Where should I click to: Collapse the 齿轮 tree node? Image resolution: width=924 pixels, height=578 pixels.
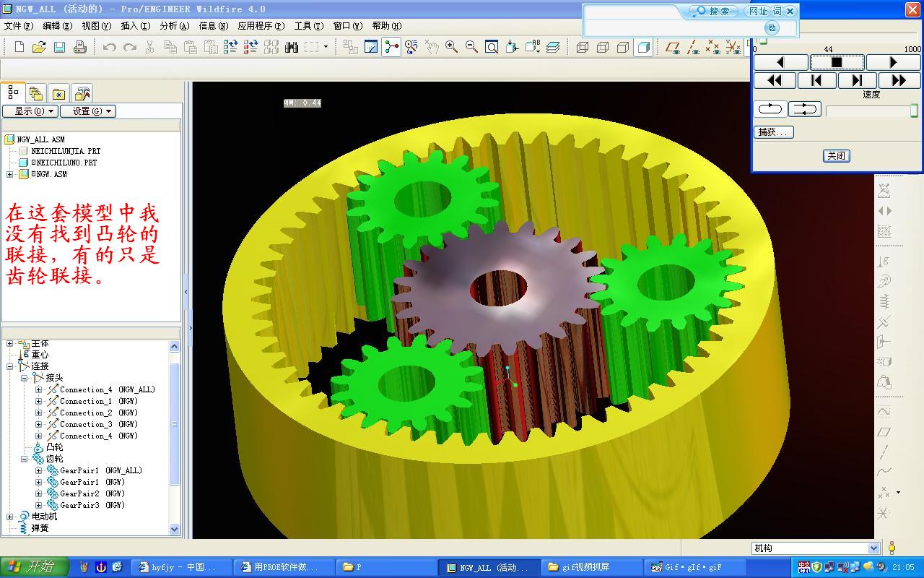click(24, 459)
